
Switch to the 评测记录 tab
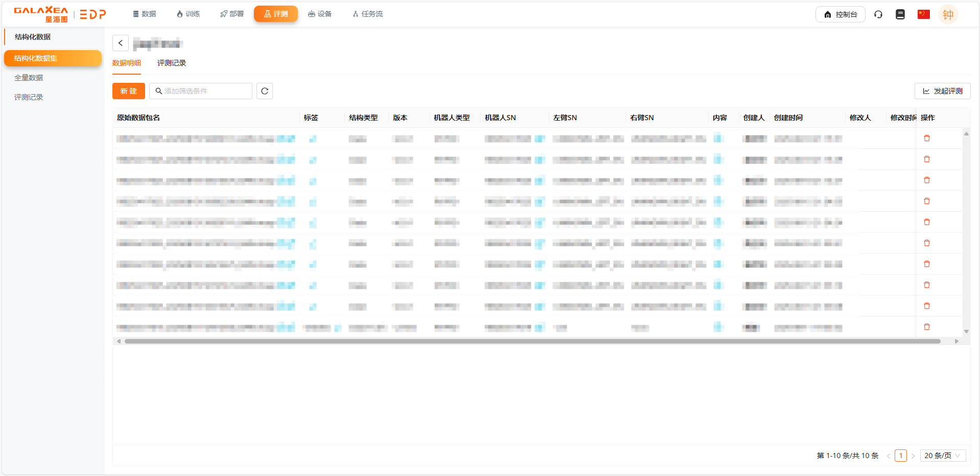point(172,63)
